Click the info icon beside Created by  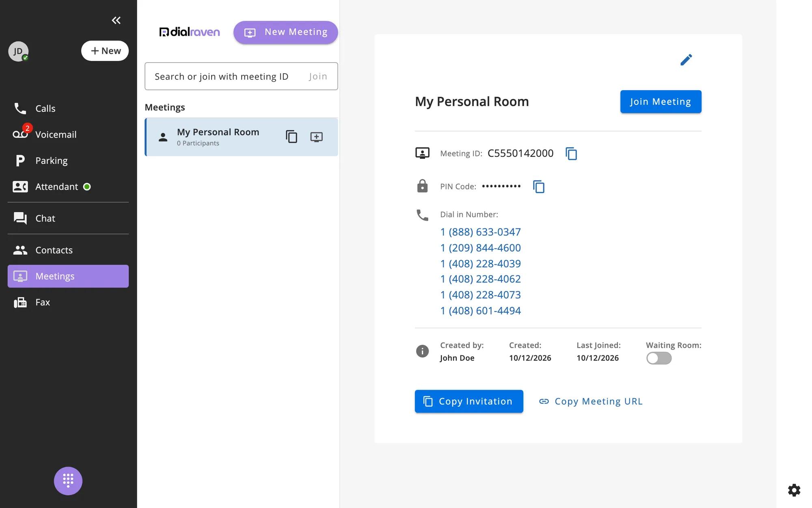pyautogui.click(x=422, y=351)
